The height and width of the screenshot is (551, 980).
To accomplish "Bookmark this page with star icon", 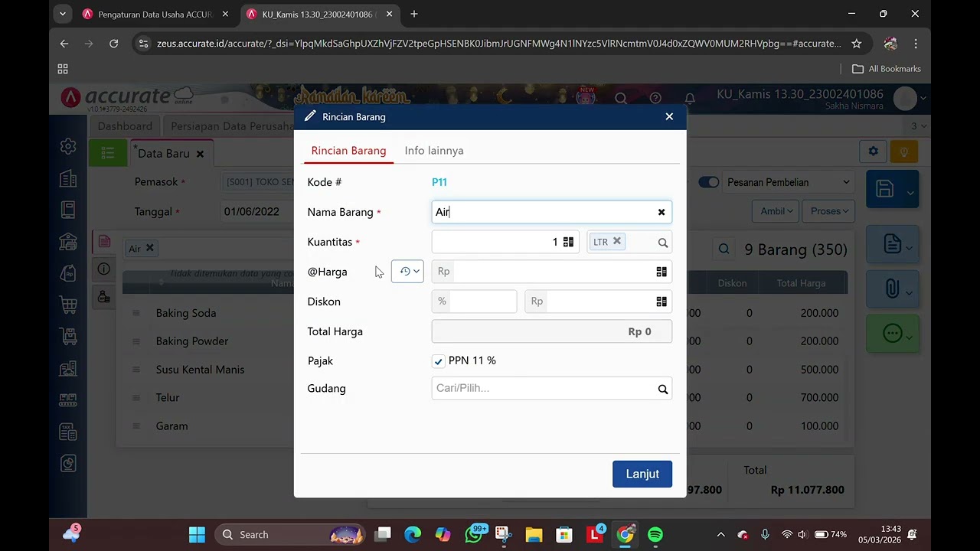I will click(x=857, y=44).
